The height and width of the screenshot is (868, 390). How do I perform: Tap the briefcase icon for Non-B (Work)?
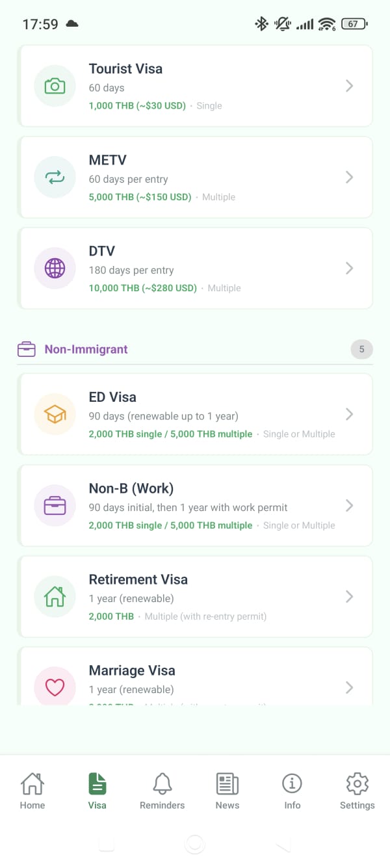[x=55, y=505]
